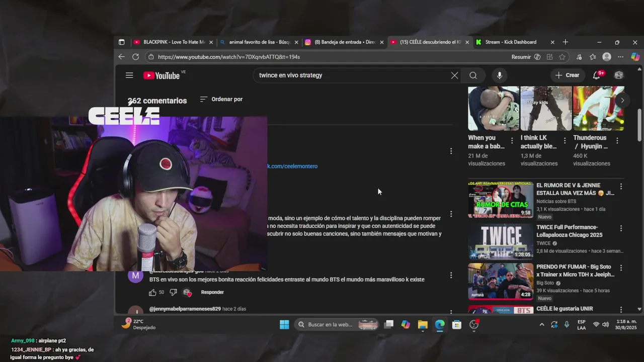This screenshot has width=644, height=362.
Task: Open menu for I think LK short
Action: click(x=565, y=141)
